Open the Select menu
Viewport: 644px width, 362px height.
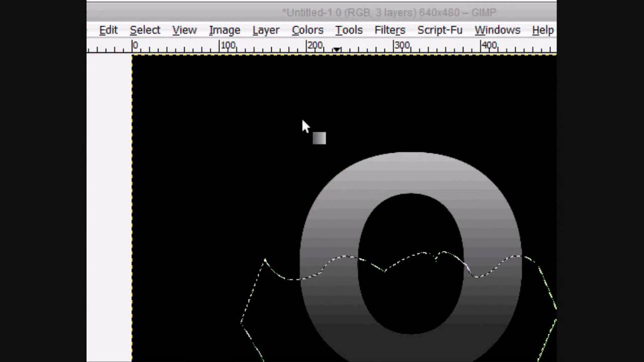(145, 30)
